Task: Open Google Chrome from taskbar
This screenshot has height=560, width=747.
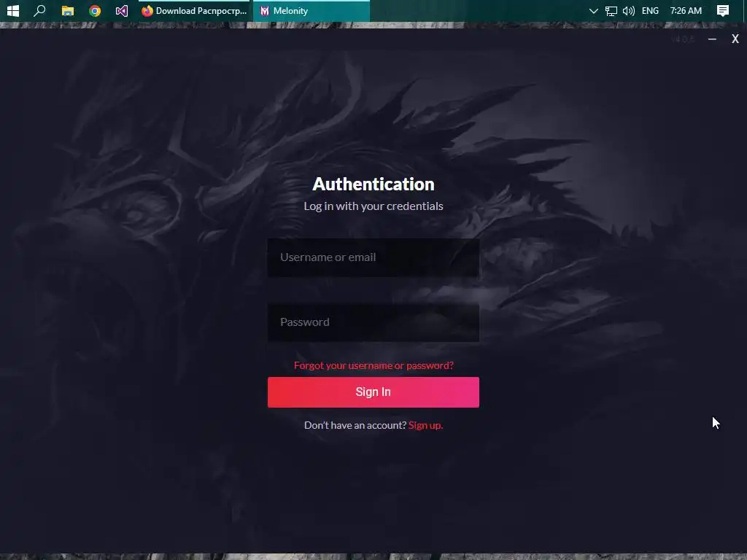Action: tap(95, 10)
